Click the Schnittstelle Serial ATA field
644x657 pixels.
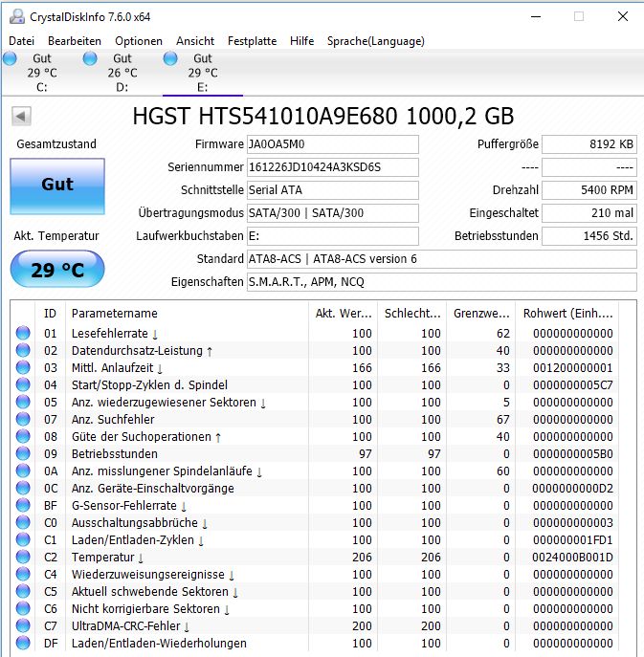(x=332, y=190)
